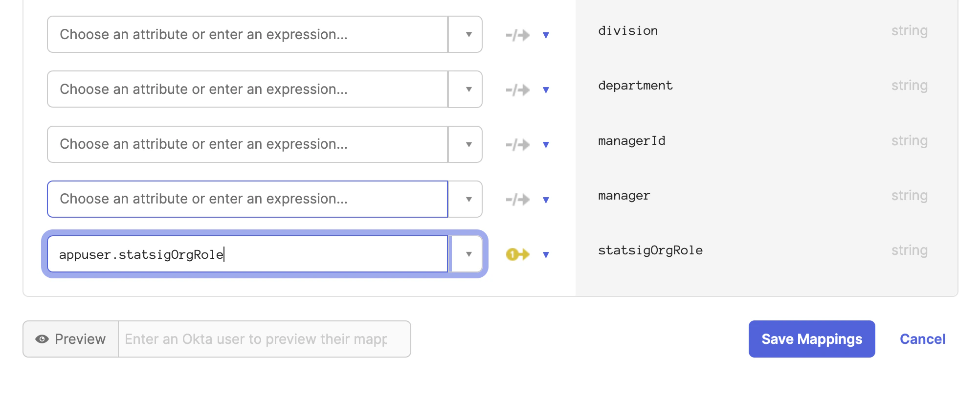Click the dropdown caret on the statsigOrgRole expression field

(x=468, y=254)
